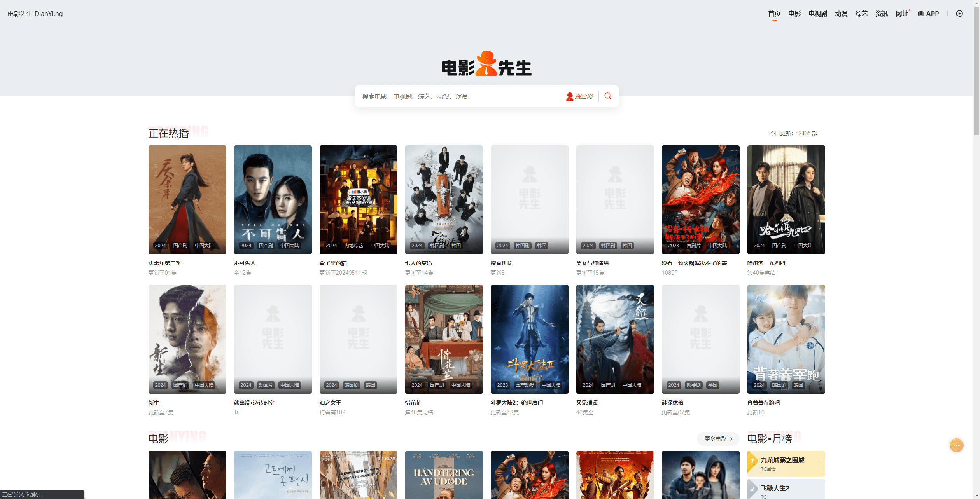Open 熊出没·逆转时空 placeholder poster
Viewport: 980px width, 499px height.
[273, 339]
